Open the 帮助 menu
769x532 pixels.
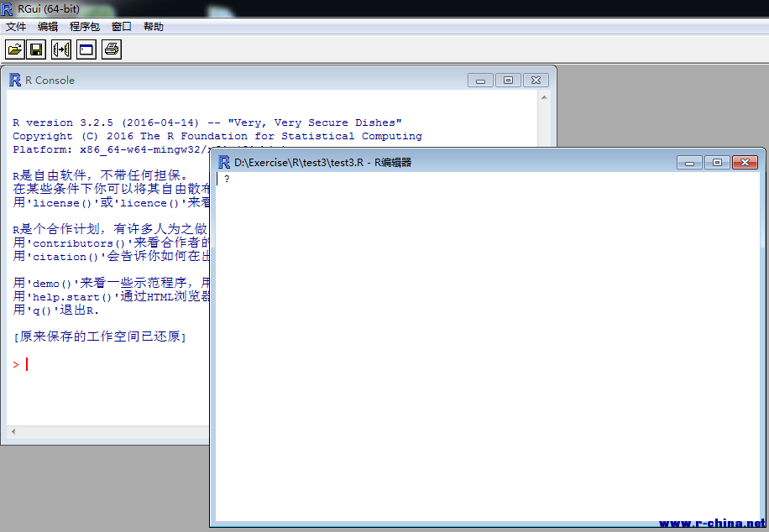pyautogui.click(x=154, y=27)
